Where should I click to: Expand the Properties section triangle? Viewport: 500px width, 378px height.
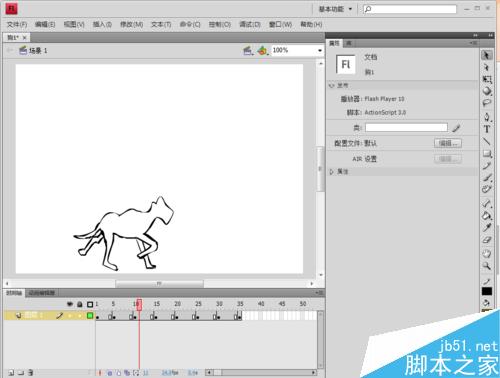tap(332, 172)
